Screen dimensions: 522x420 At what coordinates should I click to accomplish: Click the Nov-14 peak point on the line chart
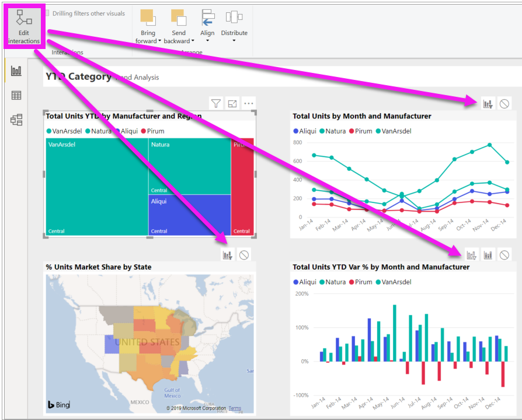[x=489, y=145]
